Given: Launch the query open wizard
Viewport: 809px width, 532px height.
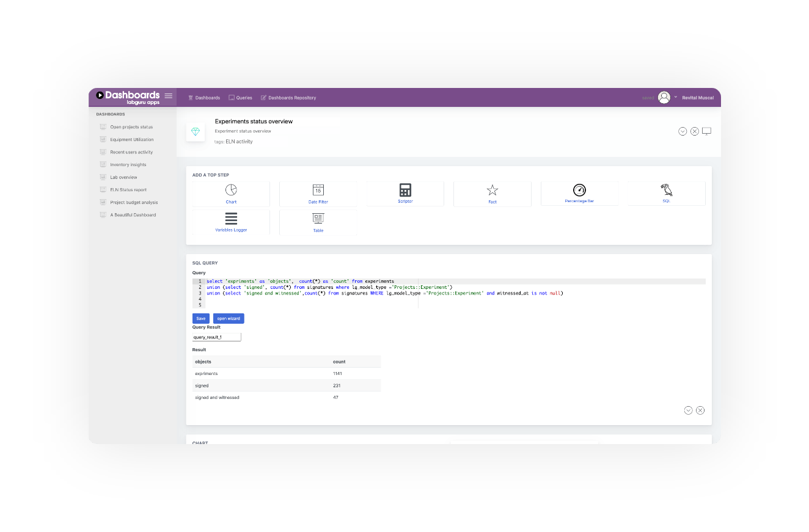Looking at the screenshot, I should pyautogui.click(x=229, y=318).
